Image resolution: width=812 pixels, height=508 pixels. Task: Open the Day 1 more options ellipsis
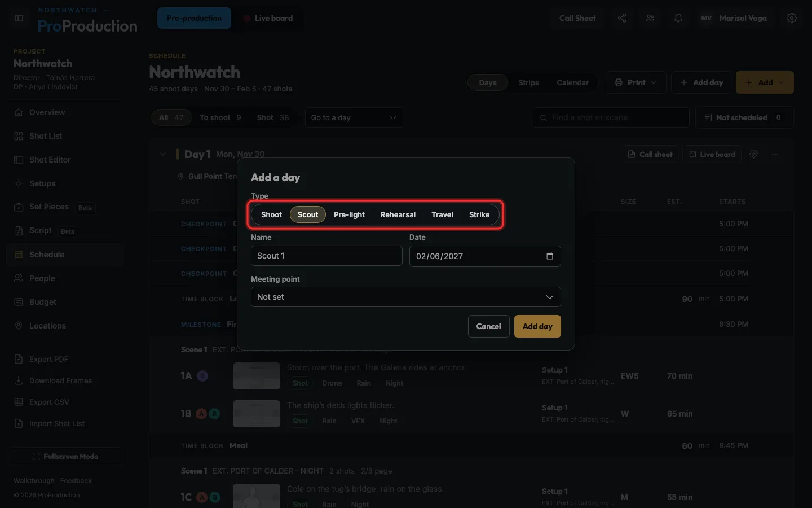point(775,154)
